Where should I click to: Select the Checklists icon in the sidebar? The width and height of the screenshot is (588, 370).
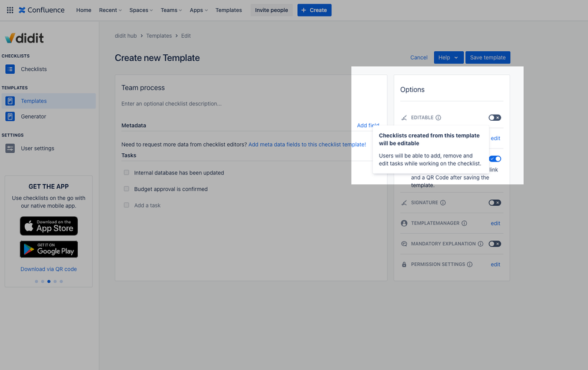(x=9, y=69)
